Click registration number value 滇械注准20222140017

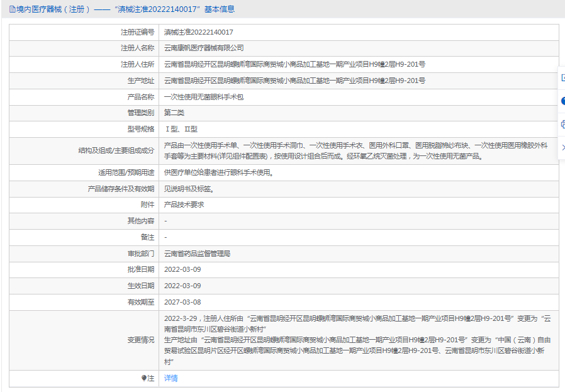pos(198,31)
